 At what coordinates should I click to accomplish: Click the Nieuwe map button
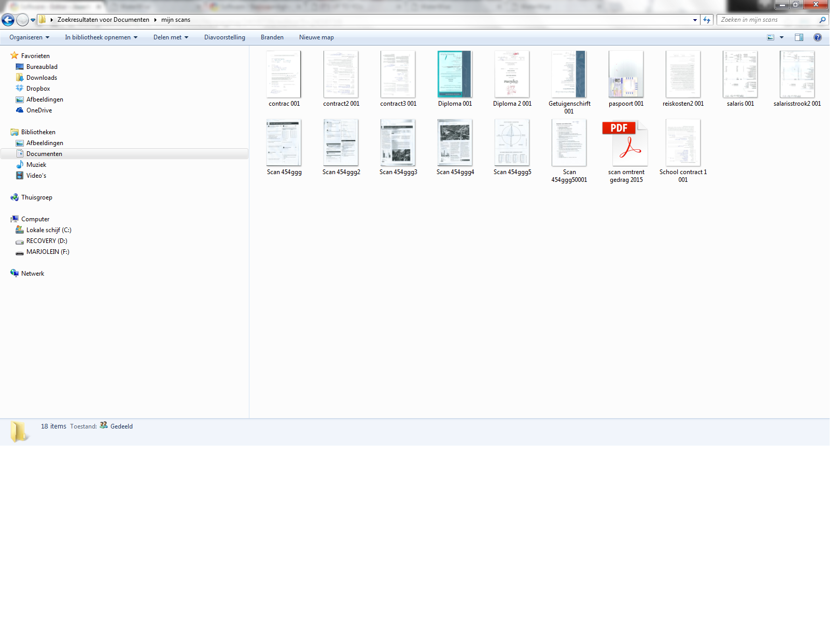(316, 37)
